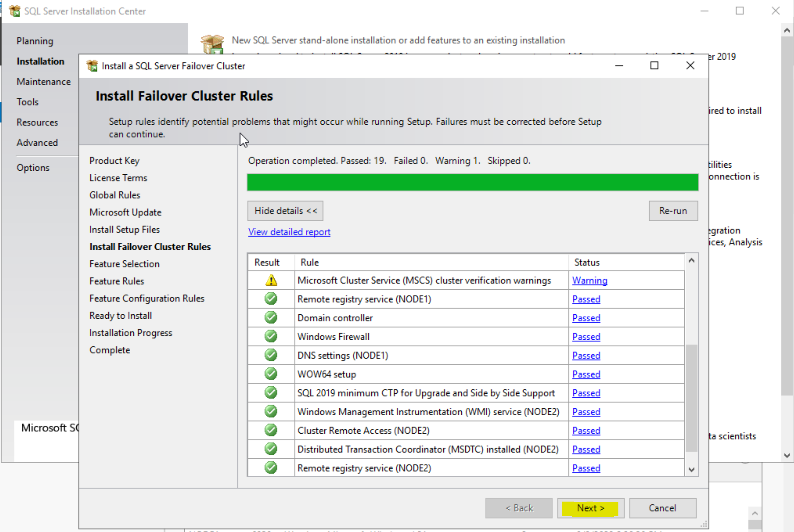Screen dimensions: 794x532
Task: Click the SQL Server Installation Center title icon
Action: 15,11
